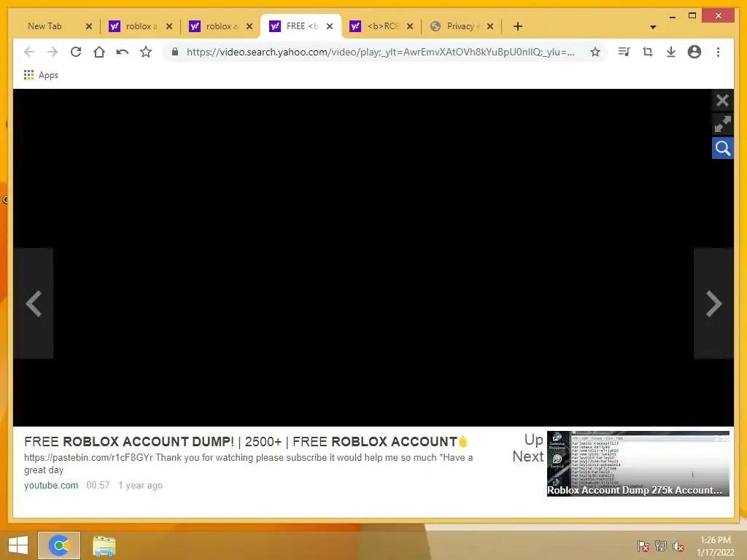Open the browser home page

(99, 52)
